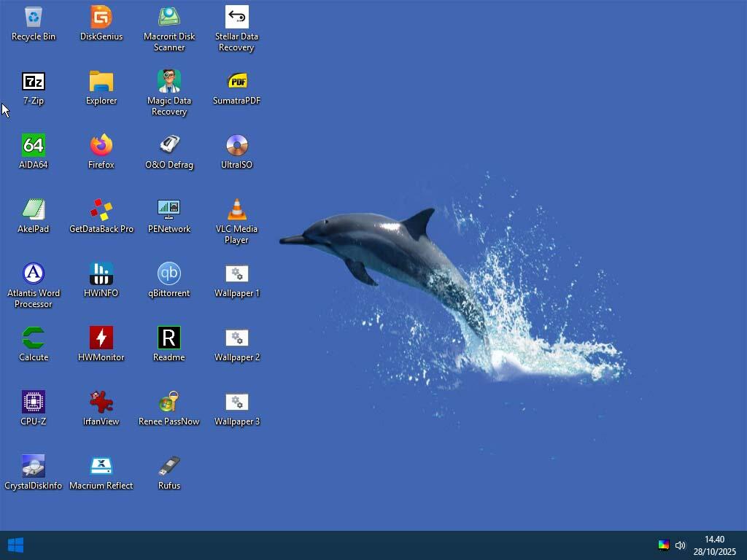Click the Stellar Data Recovery icon
Viewport: 747px width, 560px height.
(236, 17)
